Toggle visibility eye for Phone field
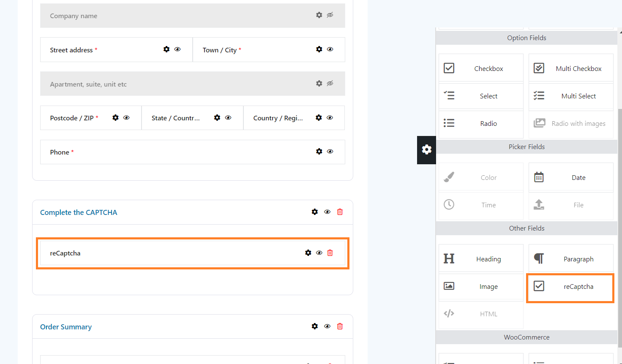Screen dimensions: 622x364 [x=330, y=152]
